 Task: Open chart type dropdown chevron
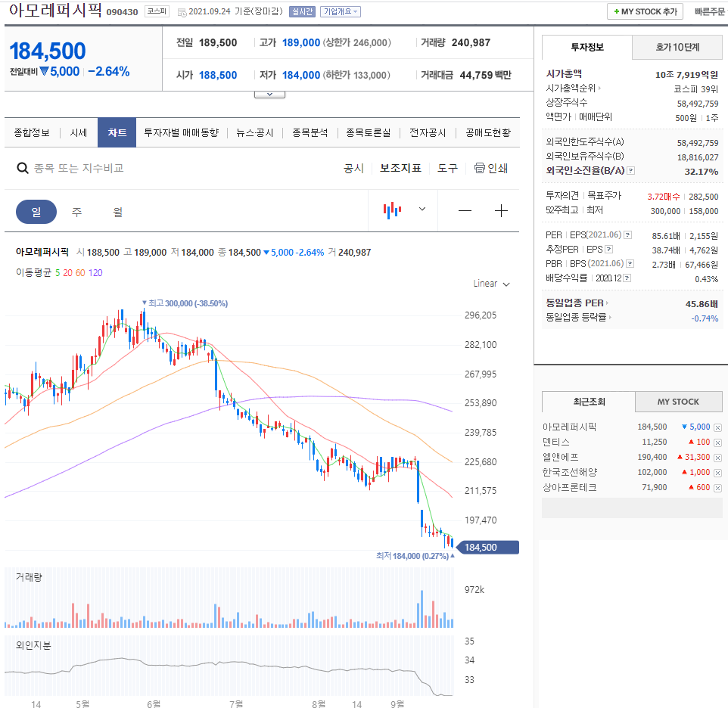pos(422,210)
